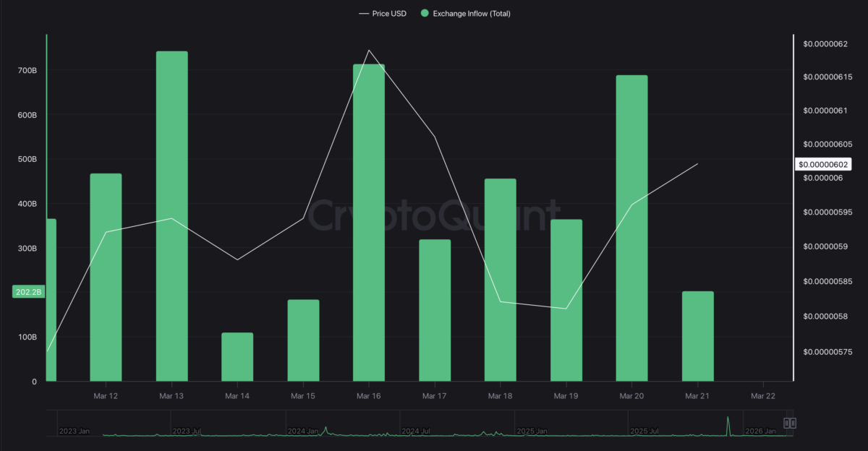Click the $0.00000595 price axis label
Viewport: 868px width, 451px height.
(x=827, y=212)
